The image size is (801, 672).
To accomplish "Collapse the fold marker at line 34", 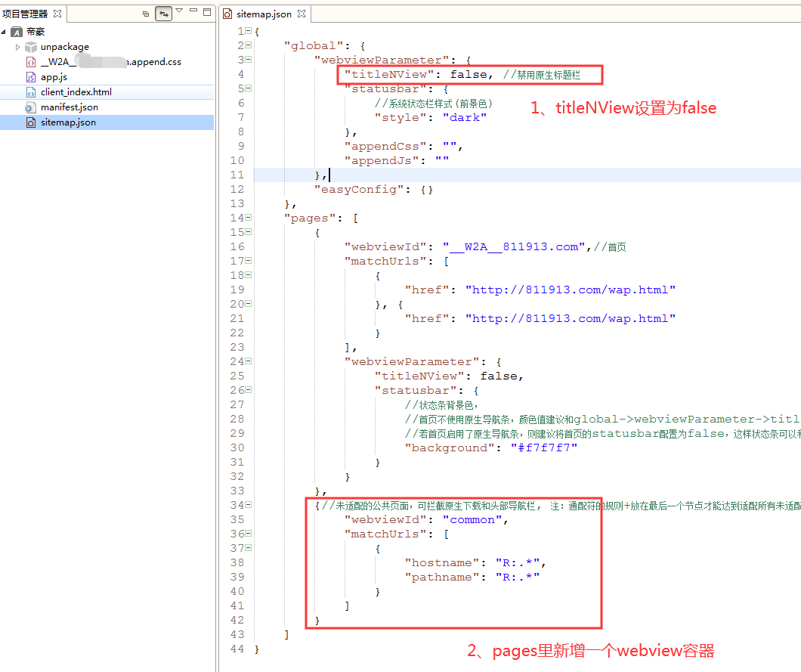I will point(249,505).
